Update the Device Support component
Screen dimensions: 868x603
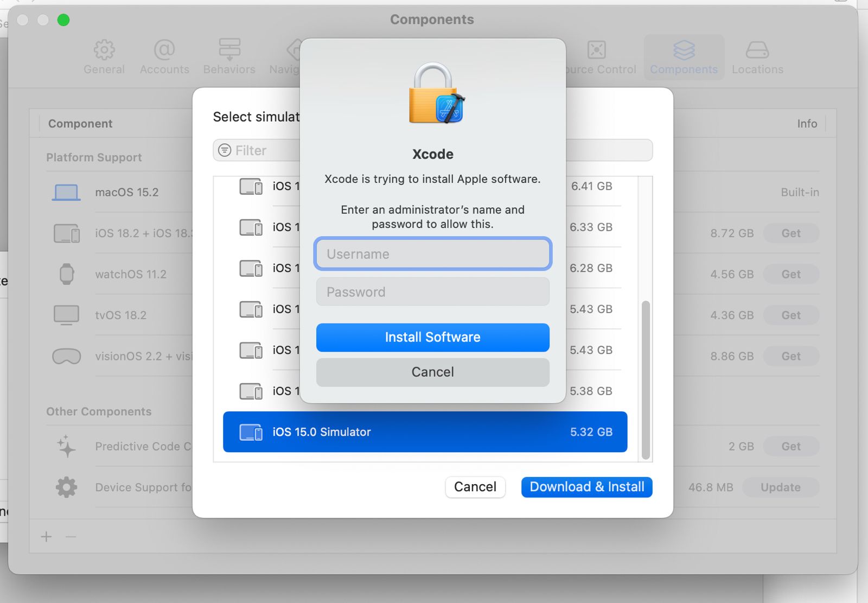[780, 487]
